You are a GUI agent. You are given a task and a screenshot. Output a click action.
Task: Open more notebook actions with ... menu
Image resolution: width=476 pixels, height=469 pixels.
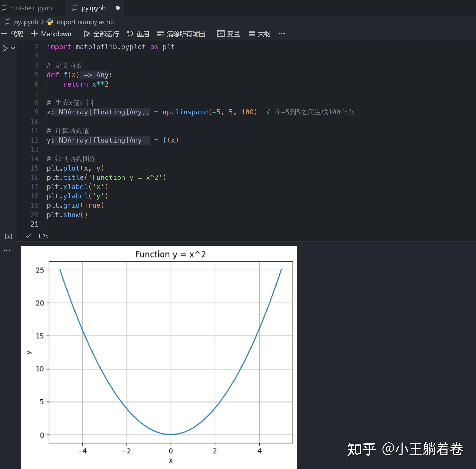pos(281,33)
